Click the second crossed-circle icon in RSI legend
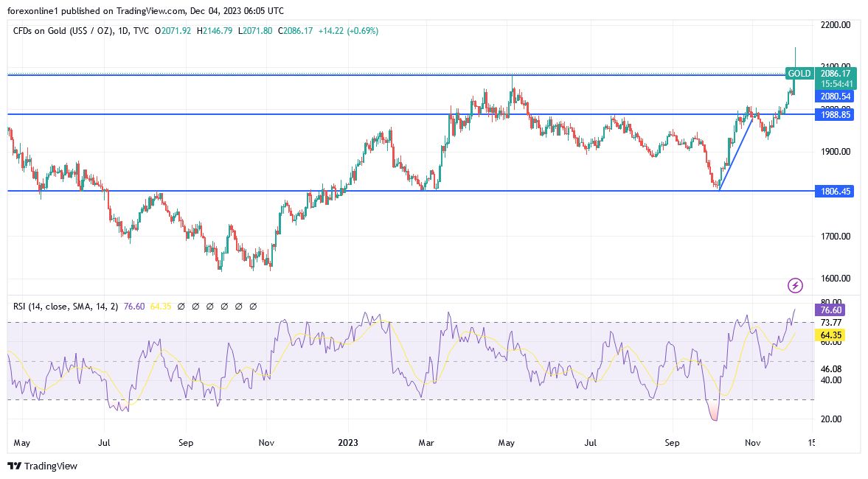This screenshot has height=479, width=868. tap(196, 307)
